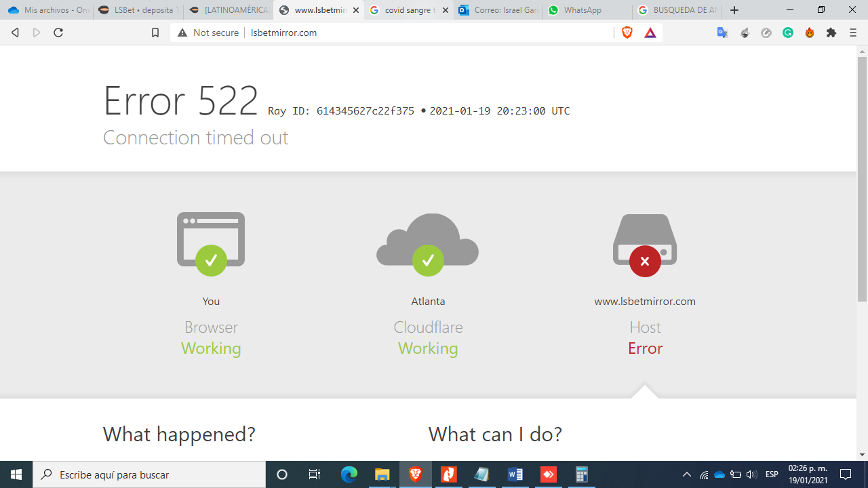Click the Not secure warning icon
Image resolution: width=868 pixels, height=488 pixels.
pyautogui.click(x=182, y=33)
